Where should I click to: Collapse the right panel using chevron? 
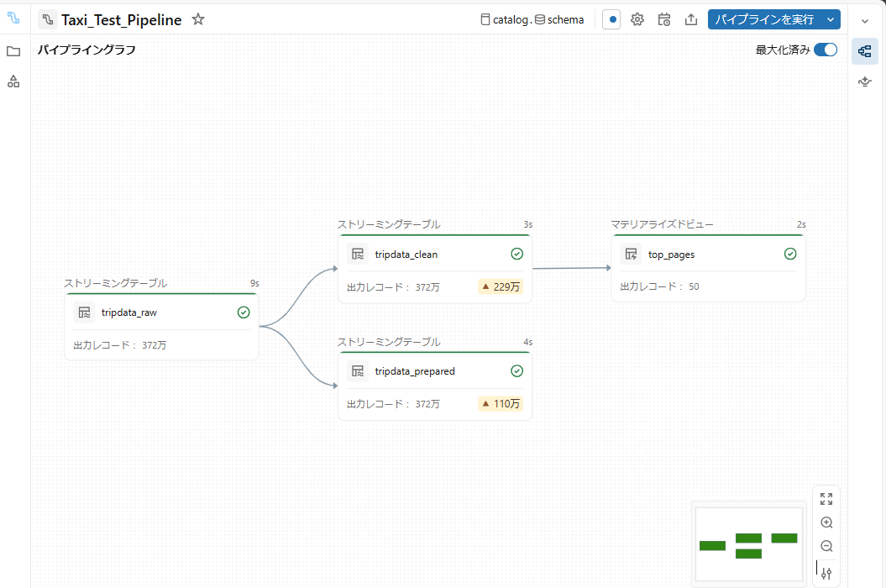click(865, 20)
